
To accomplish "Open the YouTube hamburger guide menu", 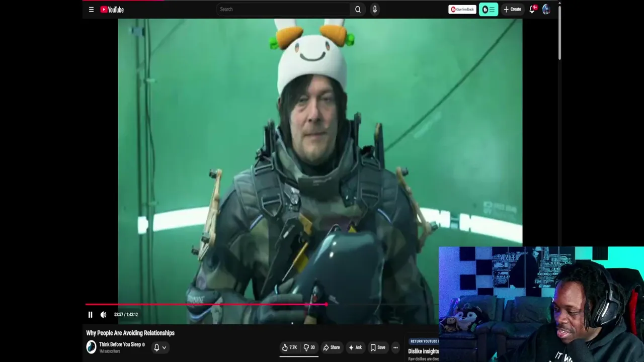I will click(x=91, y=10).
